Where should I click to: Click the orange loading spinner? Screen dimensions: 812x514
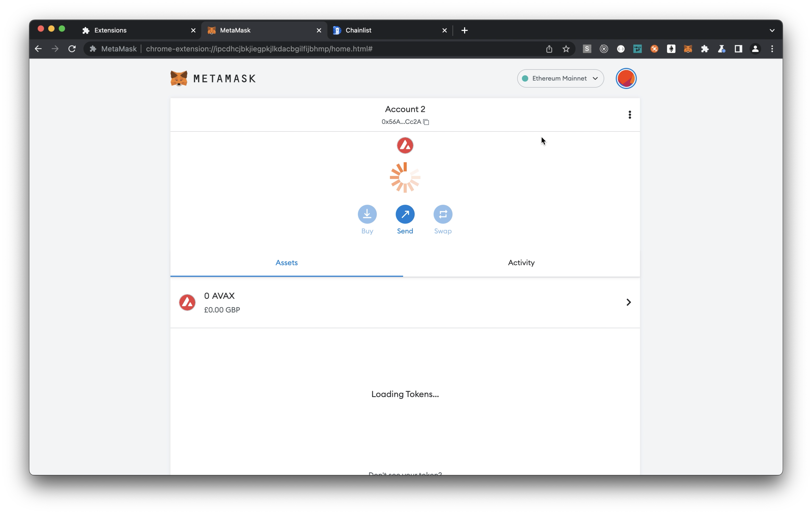405,177
